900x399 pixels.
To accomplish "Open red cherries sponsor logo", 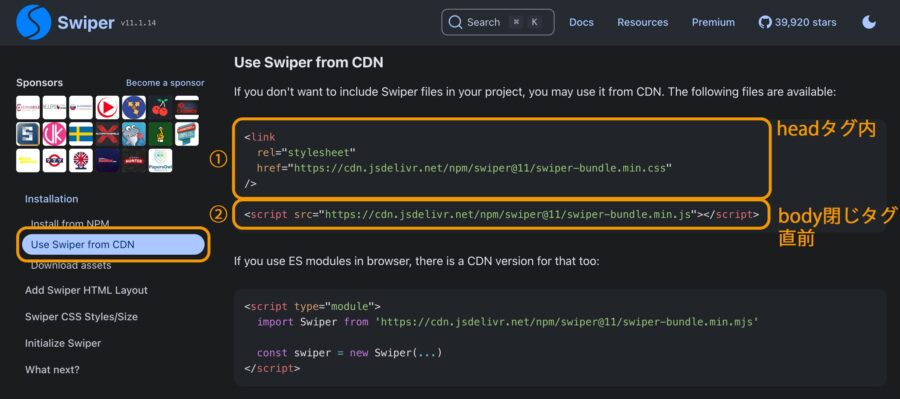I will click(x=160, y=107).
